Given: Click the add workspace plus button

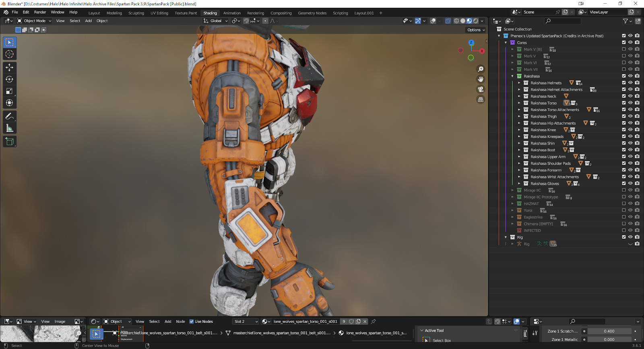Looking at the screenshot, I should 381,13.
